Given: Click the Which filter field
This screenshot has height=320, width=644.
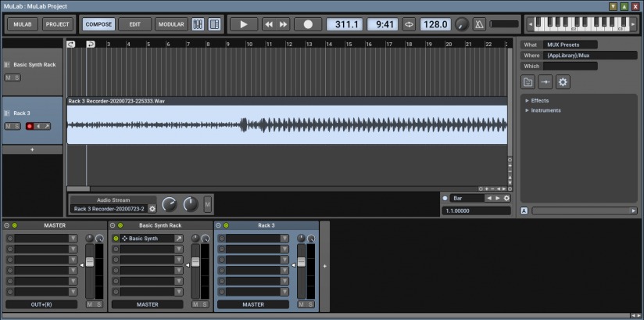Looking at the screenshot, I should pos(570,66).
